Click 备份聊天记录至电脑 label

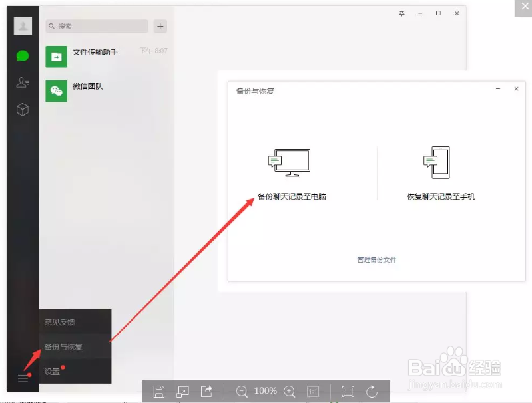click(292, 196)
